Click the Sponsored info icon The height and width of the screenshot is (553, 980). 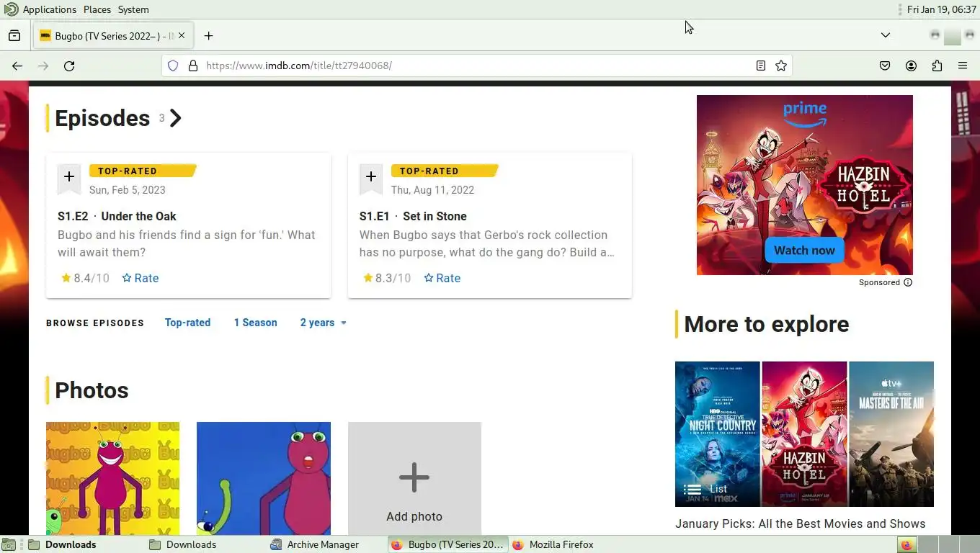click(908, 282)
